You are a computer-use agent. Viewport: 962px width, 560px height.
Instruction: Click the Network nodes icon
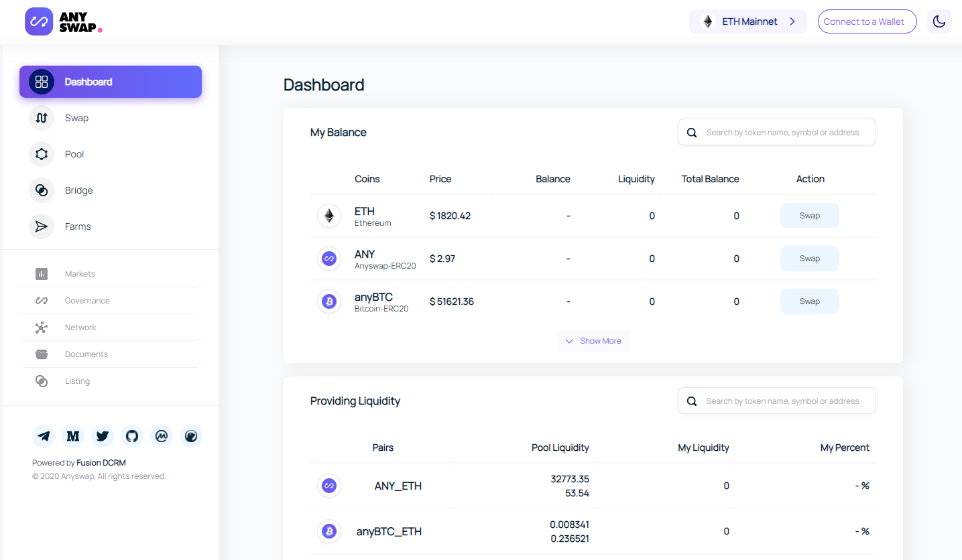coord(42,328)
